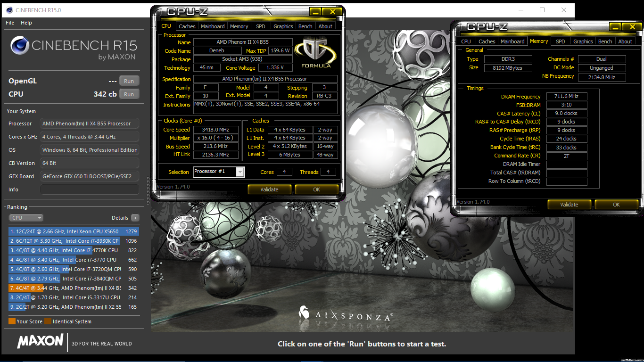
Task: Switch to Bench tab in left CPU-Z
Action: (x=305, y=26)
